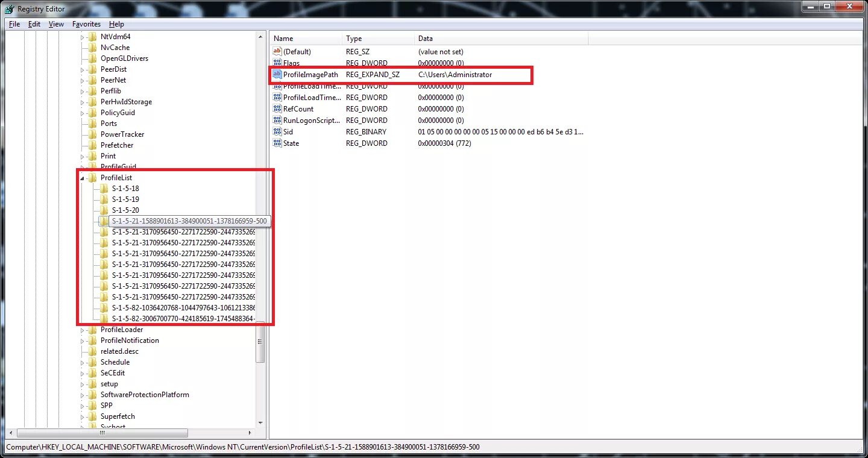Select the OpenGLDrivers folder icon

[x=92, y=58]
